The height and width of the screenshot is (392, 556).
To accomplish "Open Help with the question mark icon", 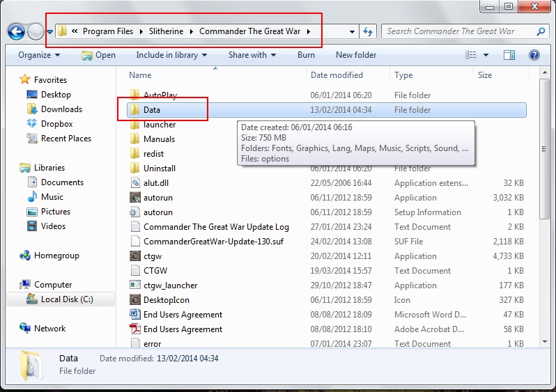I will (534, 55).
